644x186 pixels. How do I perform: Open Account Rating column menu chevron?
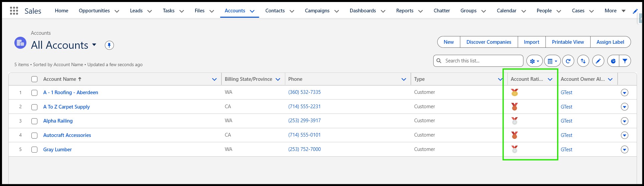[550, 79]
